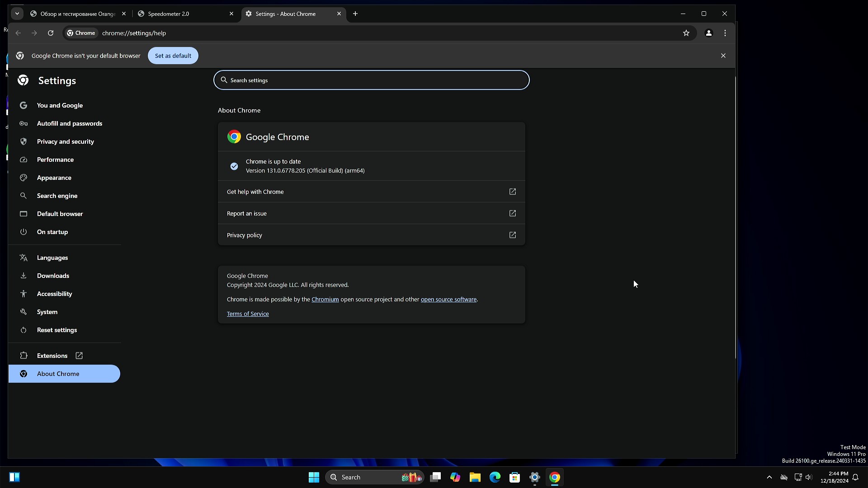This screenshot has width=868, height=488.
Task: Reload the current page
Action: click(51, 33)
